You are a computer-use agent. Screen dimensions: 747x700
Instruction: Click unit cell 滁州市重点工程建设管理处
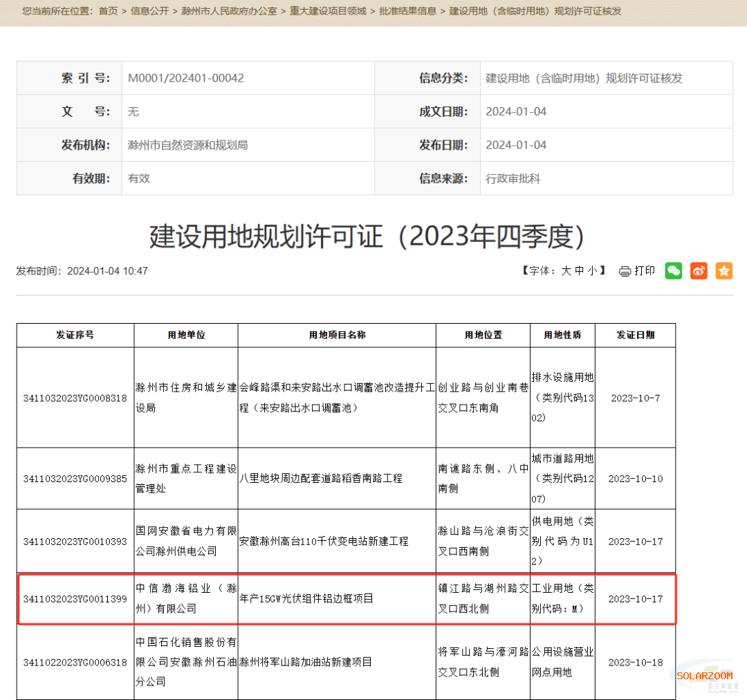pyautogui.click(x=186, y=479)
